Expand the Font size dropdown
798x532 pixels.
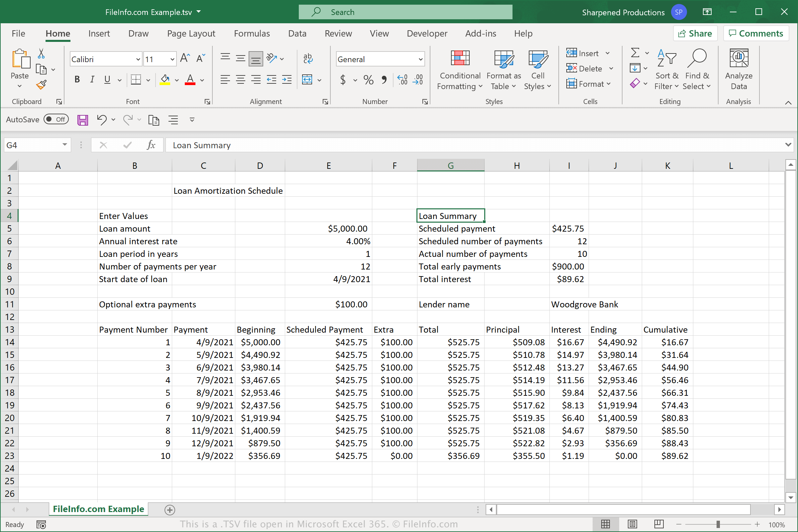tap(172, 59)
